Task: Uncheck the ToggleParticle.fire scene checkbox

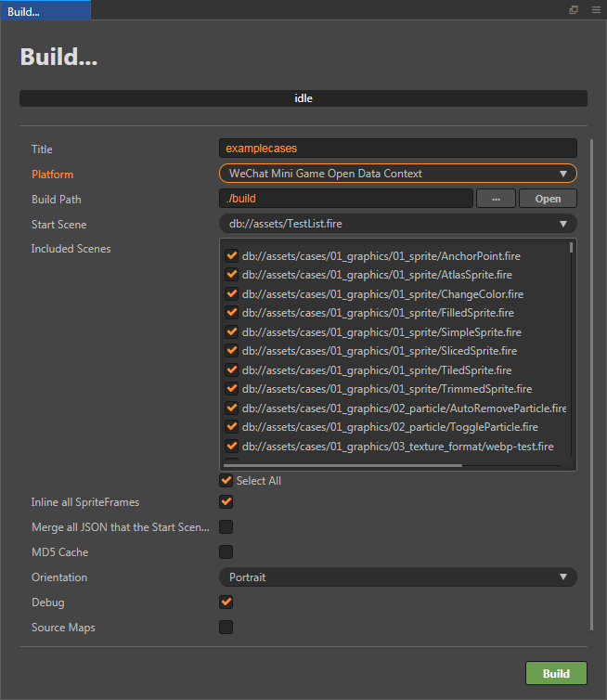Action: (232, 426)
